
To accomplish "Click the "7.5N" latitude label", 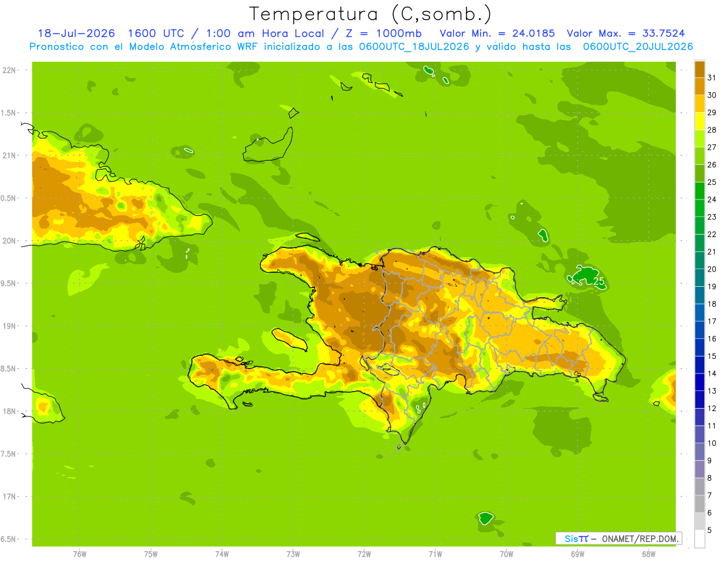I will pyautogui.click(x=8, y=454).
